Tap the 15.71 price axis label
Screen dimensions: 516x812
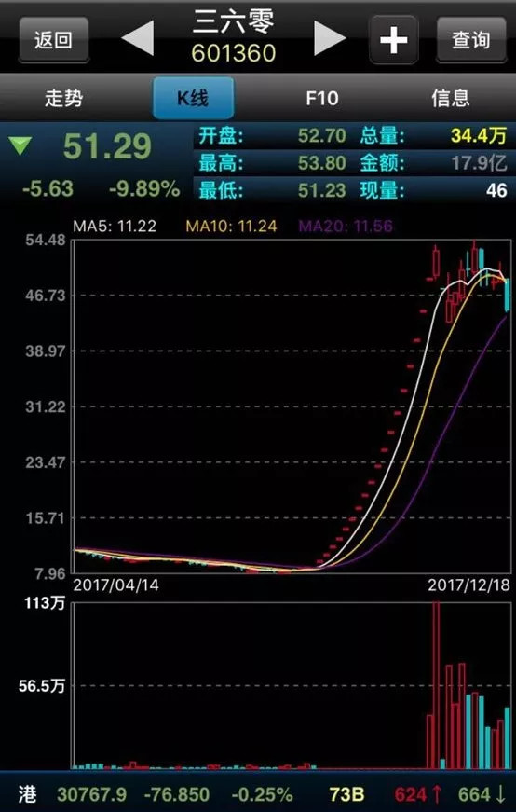46,517
